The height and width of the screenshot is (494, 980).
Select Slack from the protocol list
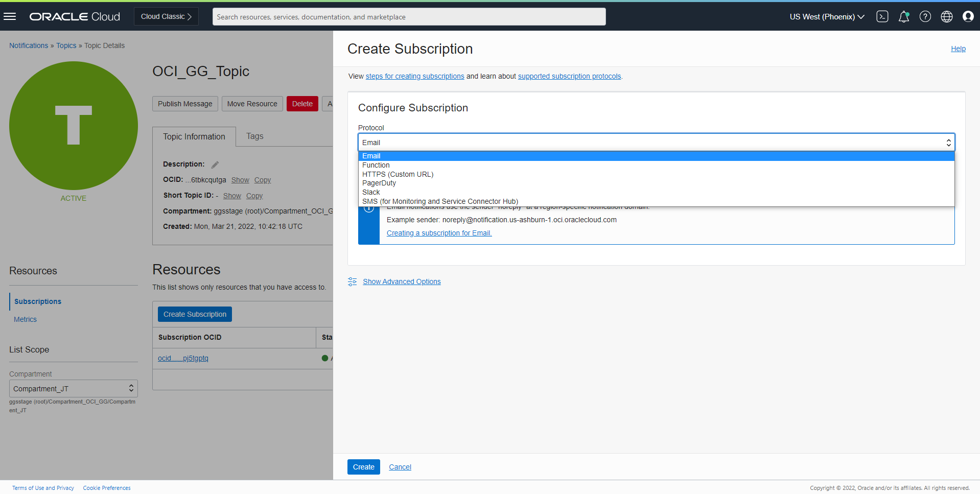click(x=371, y=192)
